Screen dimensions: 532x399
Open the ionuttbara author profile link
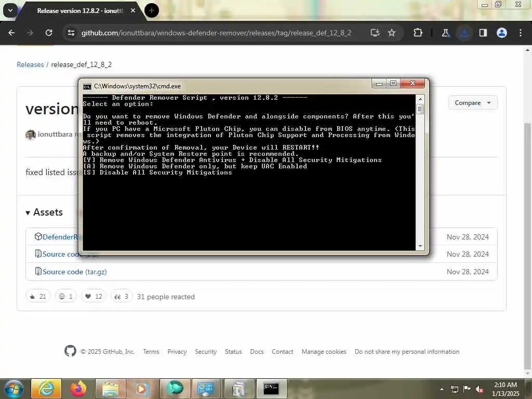[55, 135]
